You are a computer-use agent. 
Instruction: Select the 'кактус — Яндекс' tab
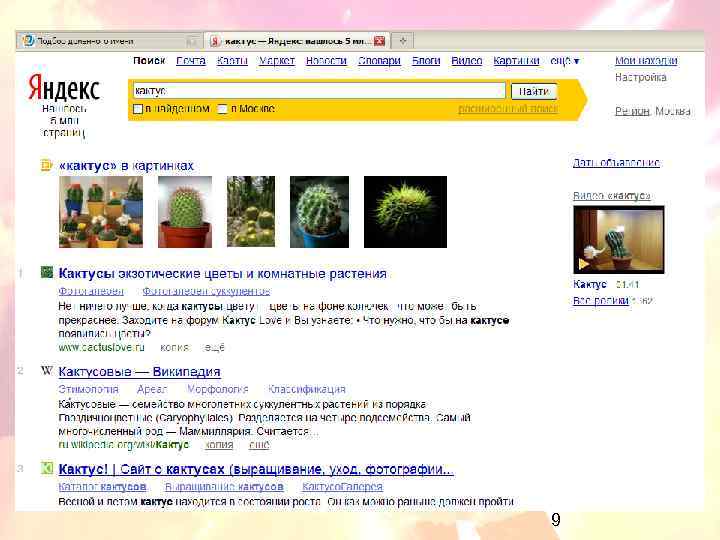click(x=297, y=41)
